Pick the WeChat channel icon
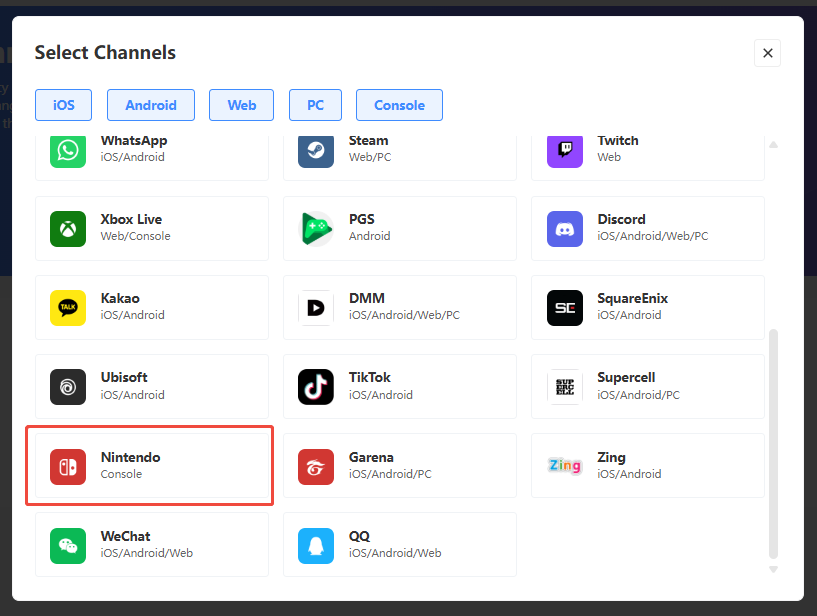Screen dimensions: 817x616 coord(68,545)
